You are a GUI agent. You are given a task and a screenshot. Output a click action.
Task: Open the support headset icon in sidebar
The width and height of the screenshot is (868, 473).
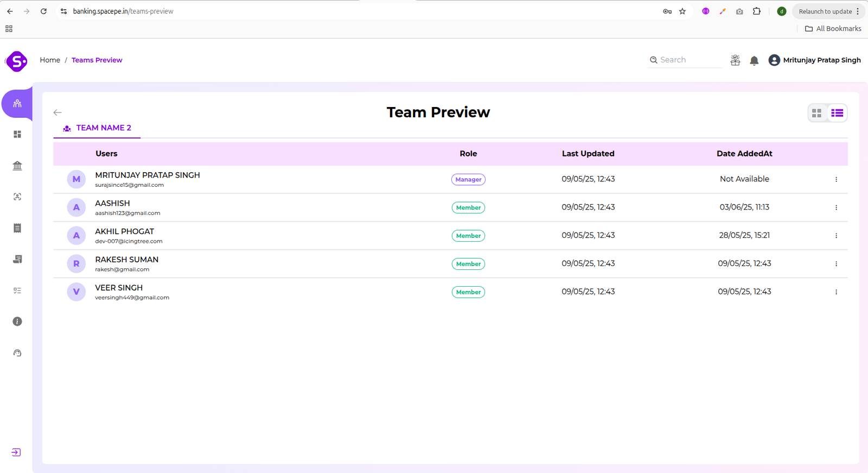tap(17, 353)
